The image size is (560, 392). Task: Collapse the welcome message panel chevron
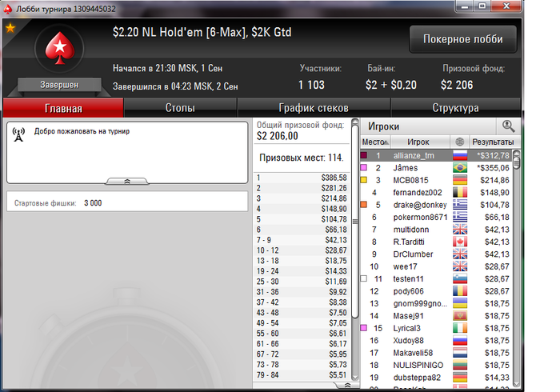click(126, 182)
